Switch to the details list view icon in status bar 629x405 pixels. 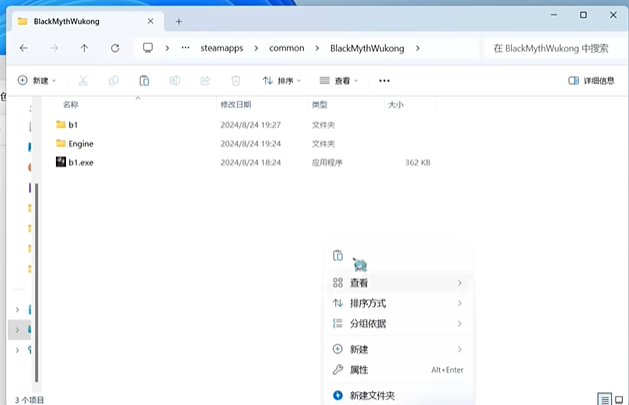point(604,399)
